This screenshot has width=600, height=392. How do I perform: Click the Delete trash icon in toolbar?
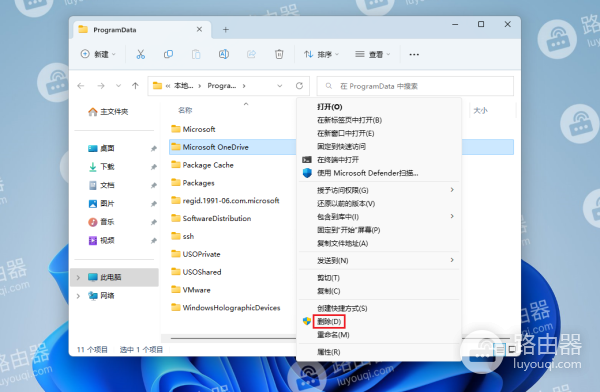[279, 54]
